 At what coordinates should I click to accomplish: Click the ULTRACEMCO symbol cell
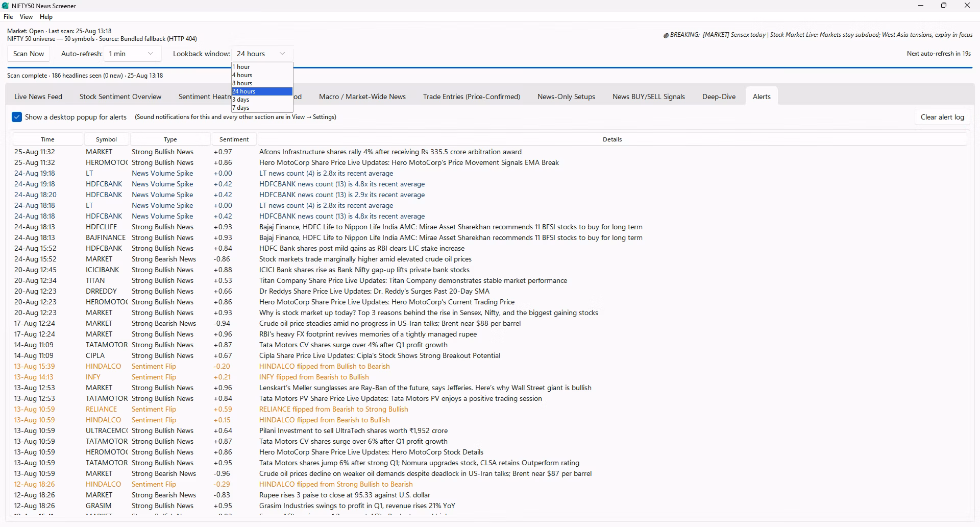click(x=106, y=430)
